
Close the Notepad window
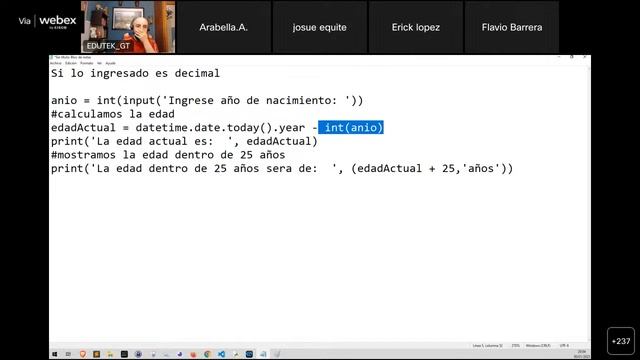(x=584, y=57)
